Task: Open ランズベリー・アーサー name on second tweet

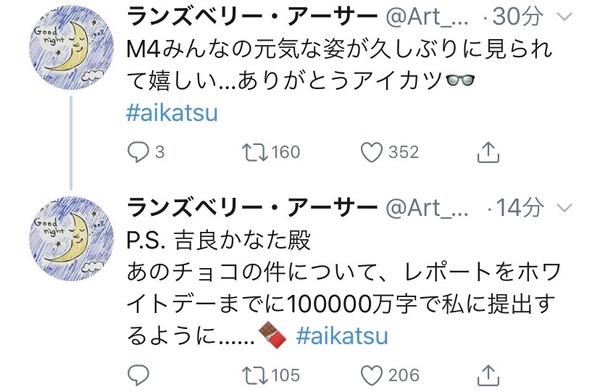Action: pyautogui.click(x=252, y=208)
